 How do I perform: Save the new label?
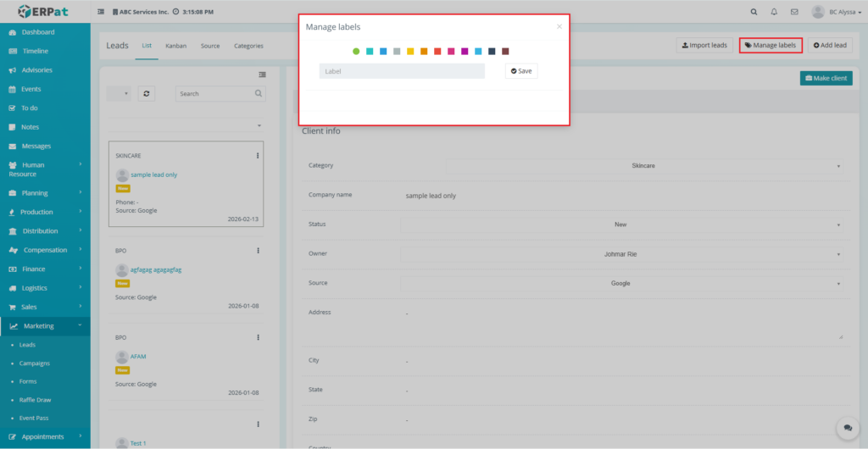(521, 71)
